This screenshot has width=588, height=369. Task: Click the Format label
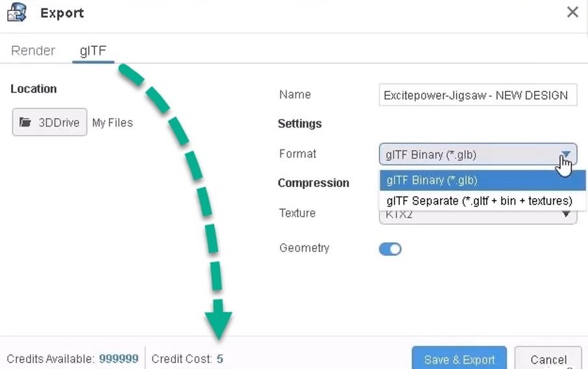pos(297,154)
